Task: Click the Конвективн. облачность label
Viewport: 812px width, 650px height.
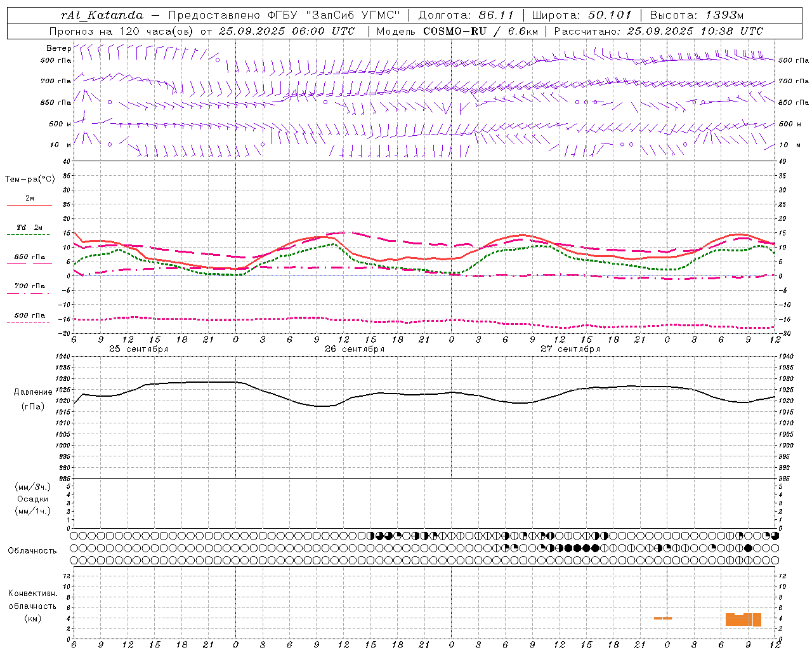Action: [32, 600]
